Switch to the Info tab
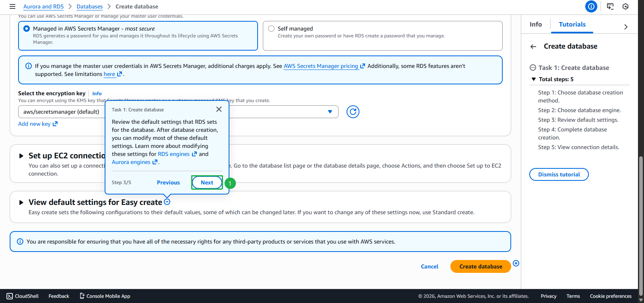The width and height of the screenshot is (644, 303). (x=535, y=25)
